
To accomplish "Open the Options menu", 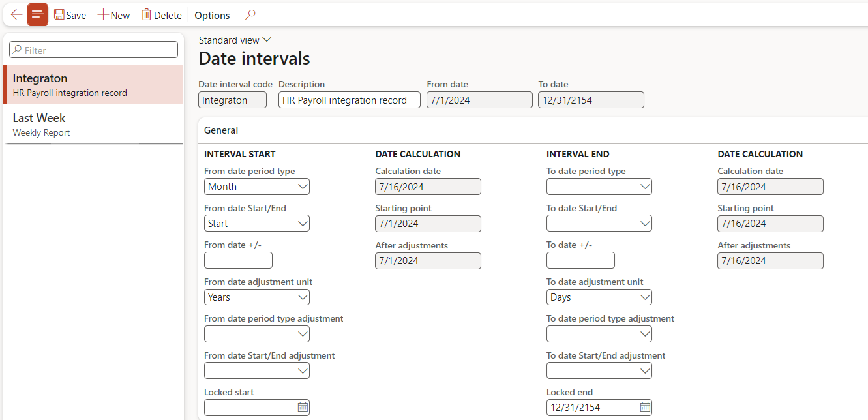I will coord(212,15).
